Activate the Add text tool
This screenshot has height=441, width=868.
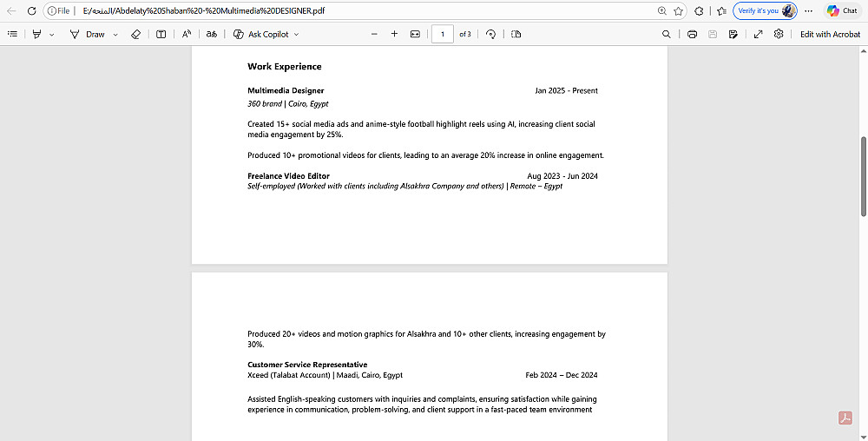pyautogui.click(x=161, y=35)
